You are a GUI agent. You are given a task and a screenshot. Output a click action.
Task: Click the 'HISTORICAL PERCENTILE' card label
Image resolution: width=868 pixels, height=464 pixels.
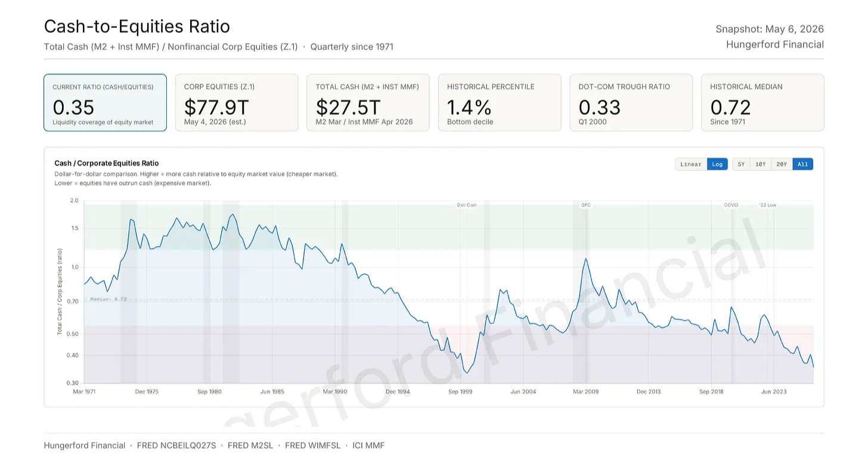coord(491,87)
